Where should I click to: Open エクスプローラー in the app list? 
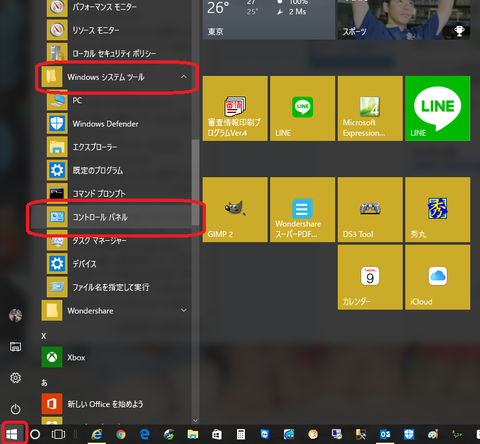(x=115, y=147)
